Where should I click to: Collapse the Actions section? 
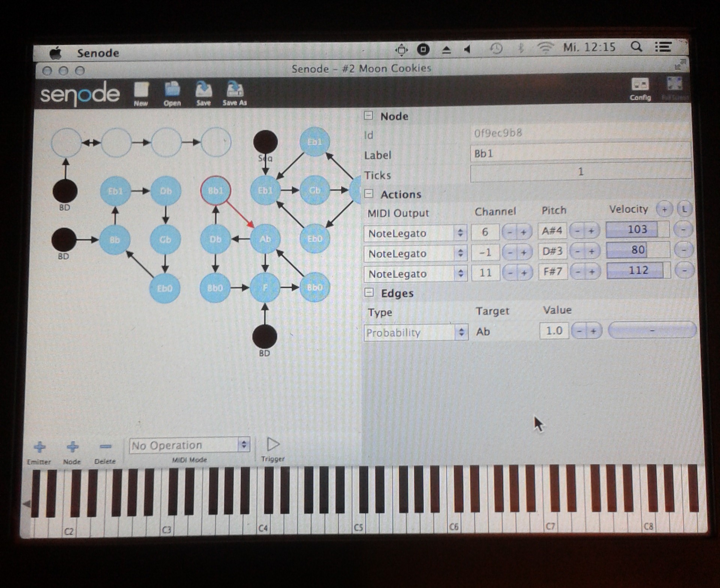point(369,194)
